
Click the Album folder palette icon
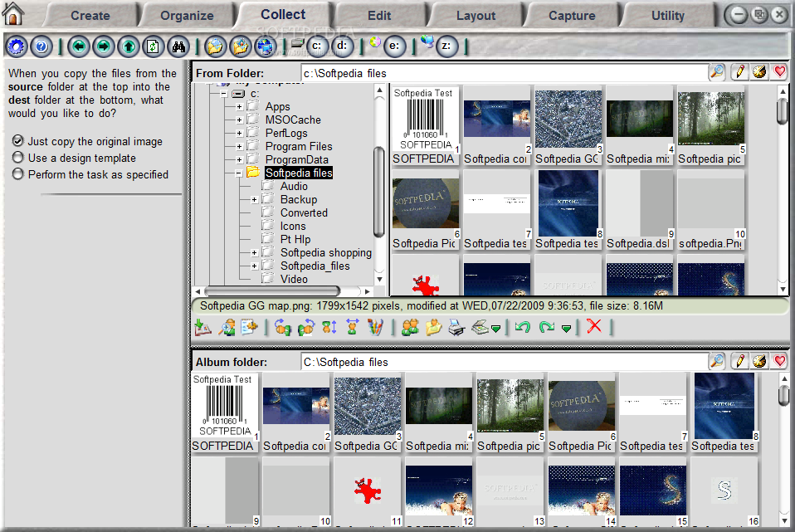pos(759,361)
